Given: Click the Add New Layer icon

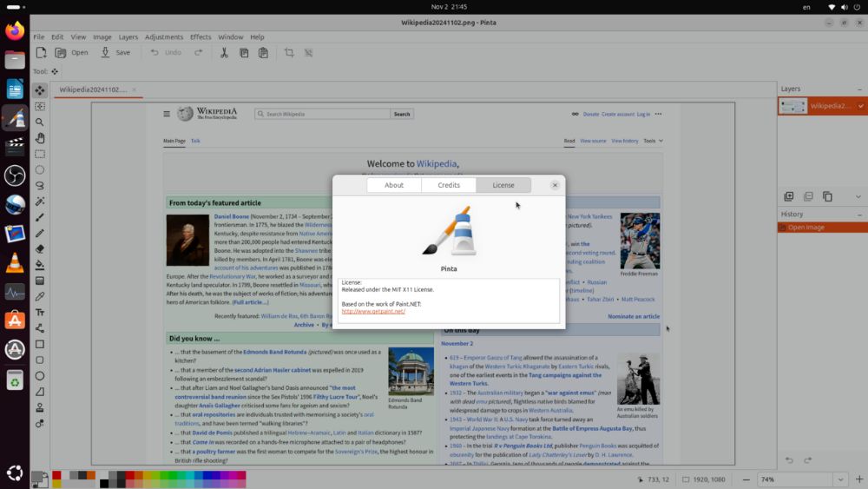Looking at the screenshot, I should [789, 196].
